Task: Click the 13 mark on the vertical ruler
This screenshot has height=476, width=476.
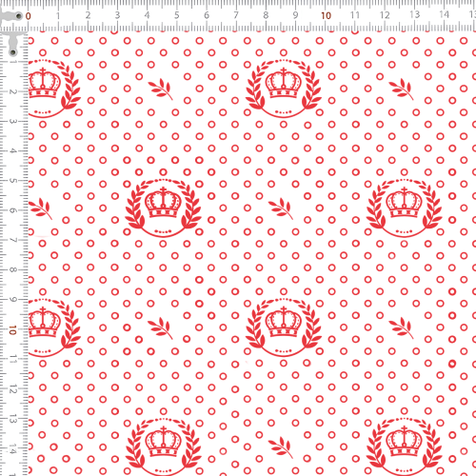Action: tap(12, 419)
